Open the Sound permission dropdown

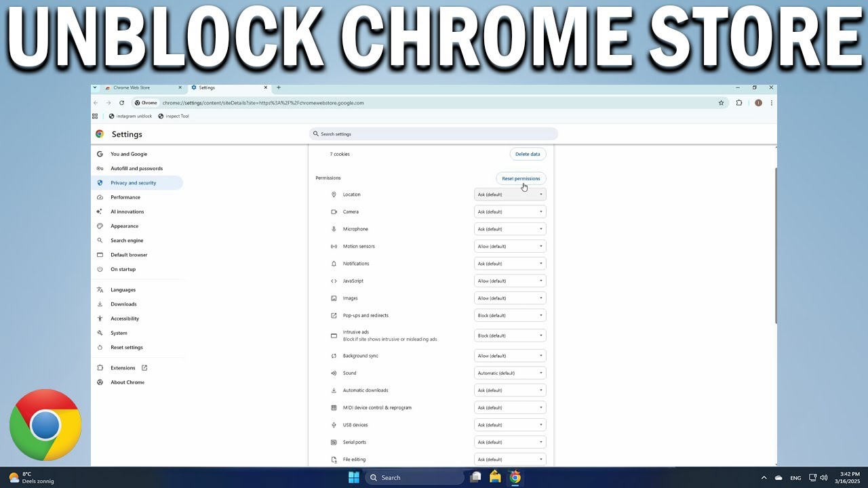[x=510, y=373]
